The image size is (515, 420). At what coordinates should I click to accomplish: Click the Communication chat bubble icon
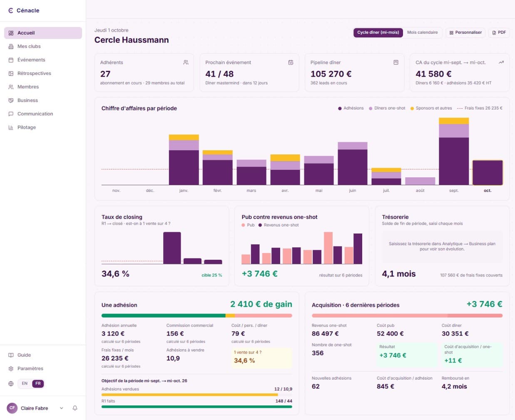(x=11, y=114)
